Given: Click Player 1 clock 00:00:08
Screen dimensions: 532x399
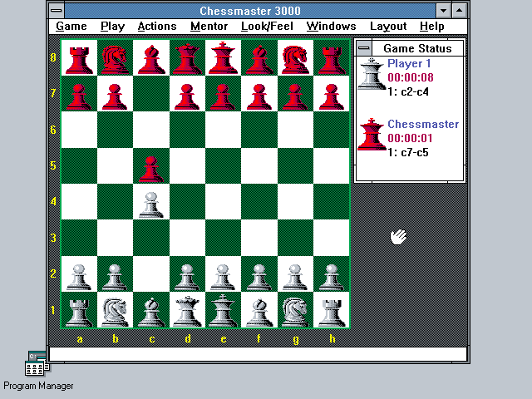Looking at the screenshot, I should tap(410, 77).
